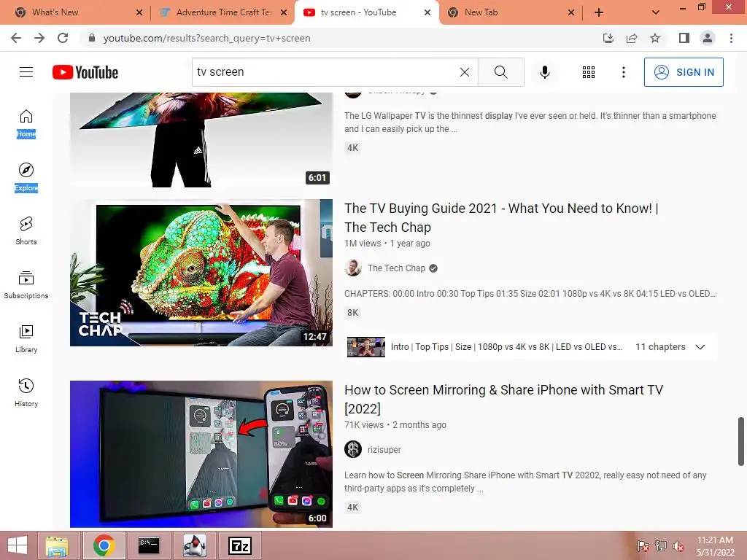Open File Explorer from taskbar
The width and height of the screenshot is (747, 560).
pos(57,545)
